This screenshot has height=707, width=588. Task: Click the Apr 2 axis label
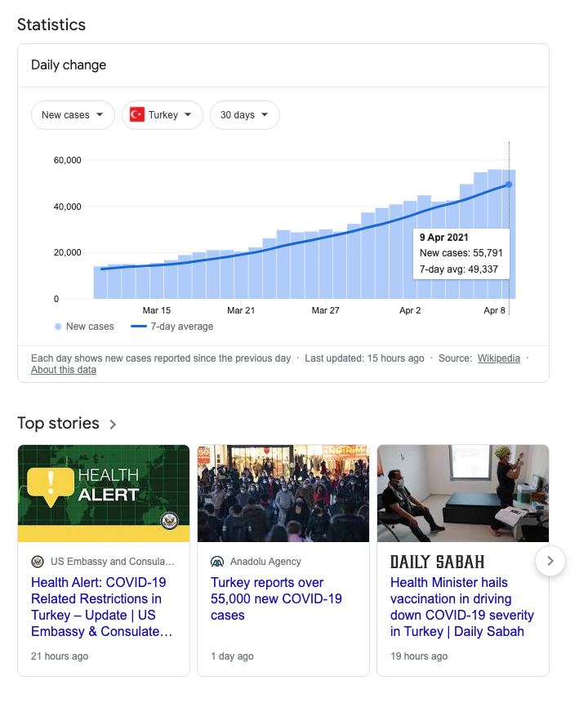pos(410,310)
